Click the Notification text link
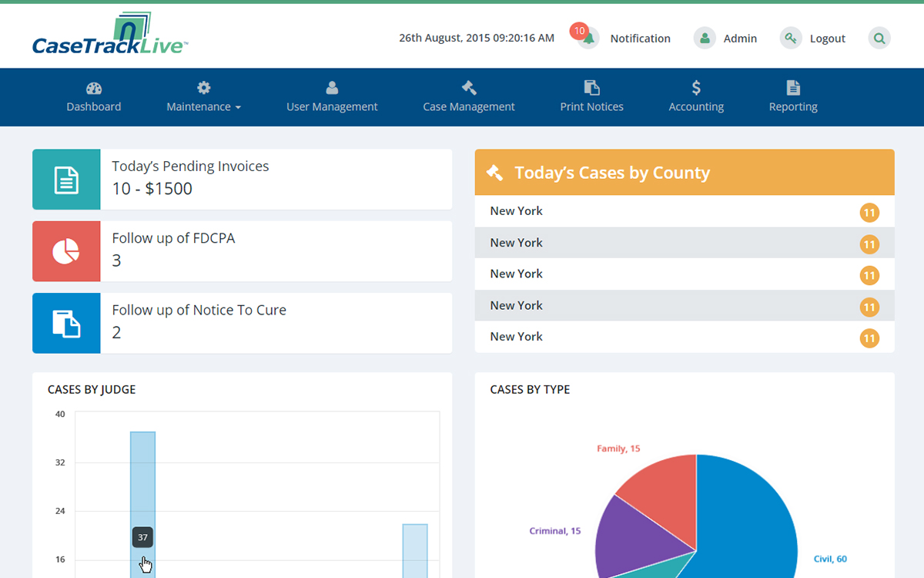This screenshot has width=924, height=578. (640, 39)
